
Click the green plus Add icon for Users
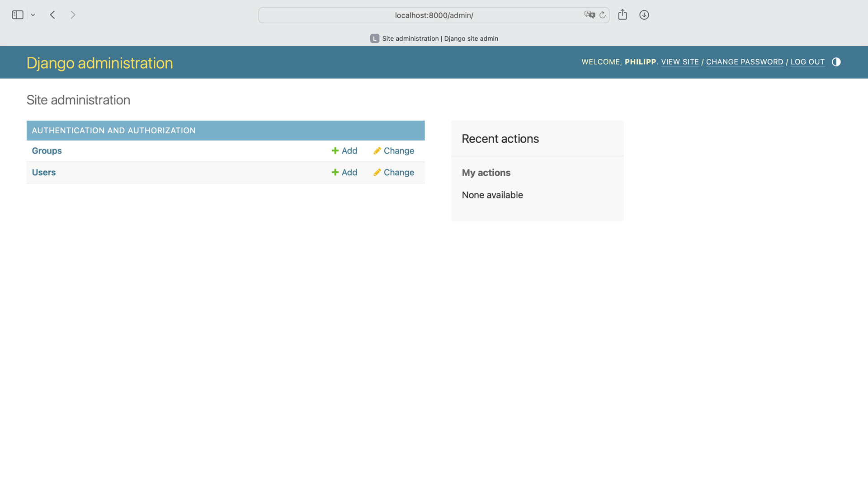click(335, 172)
